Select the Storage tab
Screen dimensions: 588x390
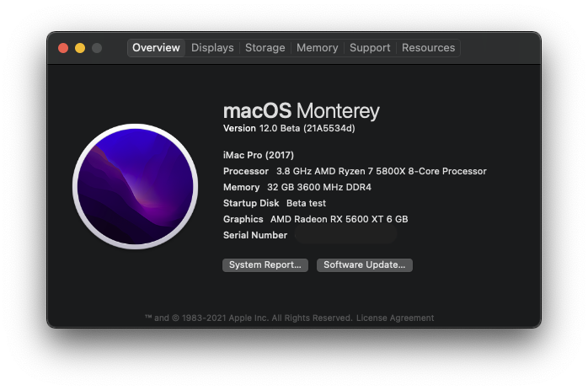(265, 48)
